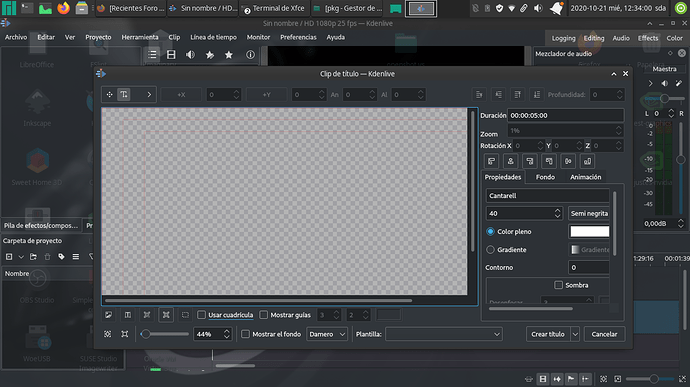Enable the Usar cuadrícula checkbox

(x=202, y=315)
